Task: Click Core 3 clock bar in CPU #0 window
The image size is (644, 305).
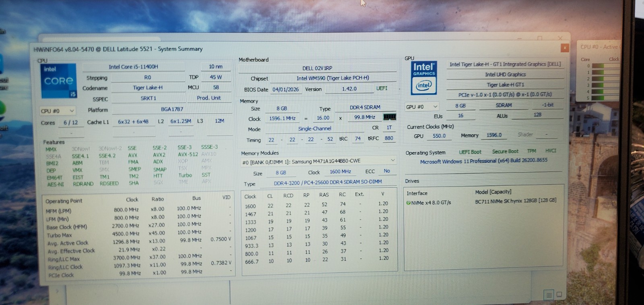Action: [606, 85]
